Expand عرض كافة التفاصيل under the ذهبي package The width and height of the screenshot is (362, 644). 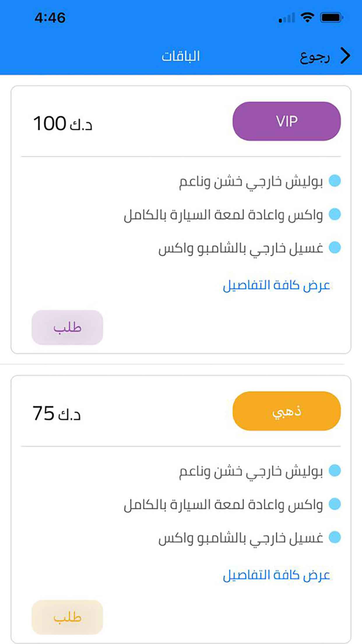click(x=278, y=575)
